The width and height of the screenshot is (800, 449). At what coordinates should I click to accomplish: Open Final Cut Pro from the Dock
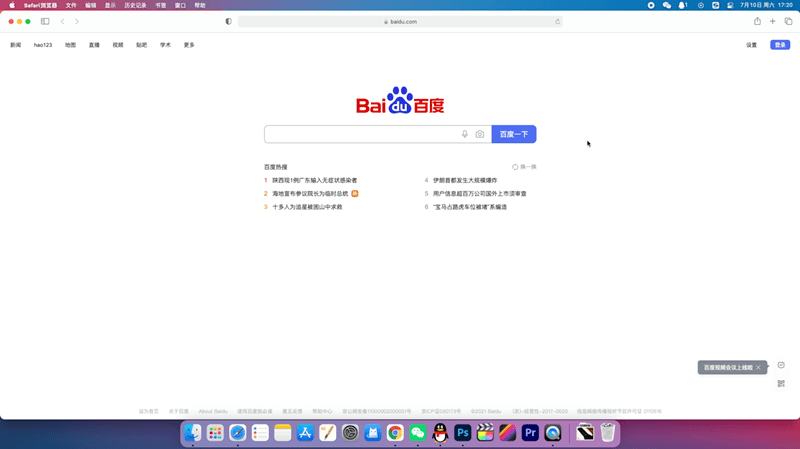click(485, 433)
